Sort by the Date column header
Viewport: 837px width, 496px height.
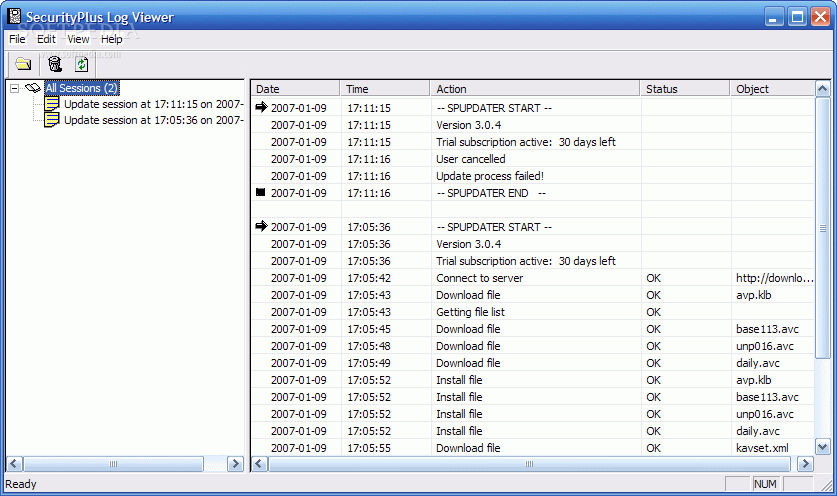tap(295, 89)
